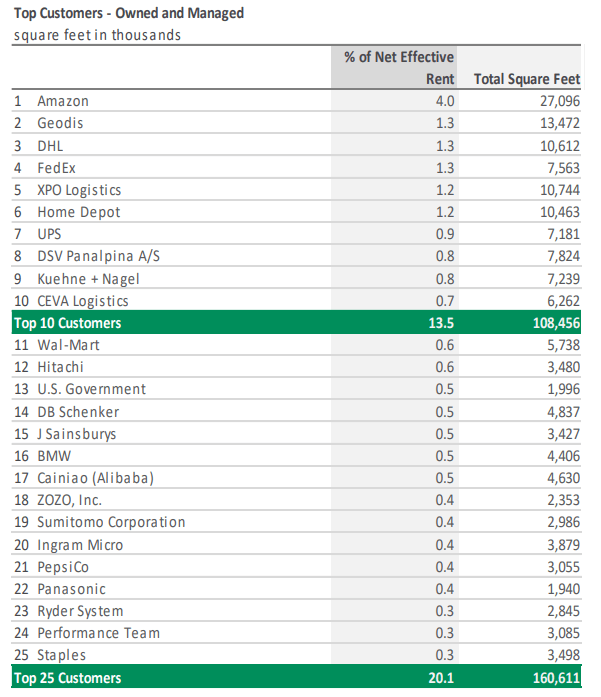Image resolution: width=601 pixels, height=697 pixels.
Task: Select the Staples name
Action: click(x=62, y=655)
